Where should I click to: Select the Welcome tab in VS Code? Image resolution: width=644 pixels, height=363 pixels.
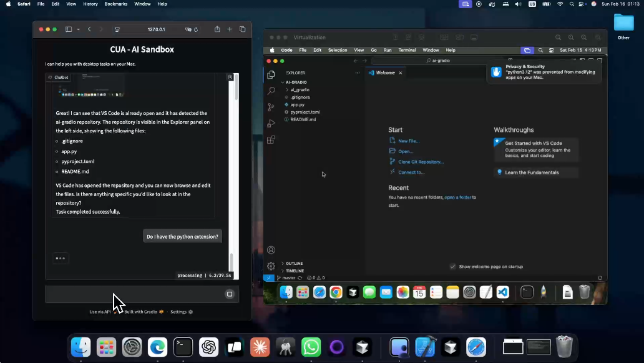(x=385, y=72)
